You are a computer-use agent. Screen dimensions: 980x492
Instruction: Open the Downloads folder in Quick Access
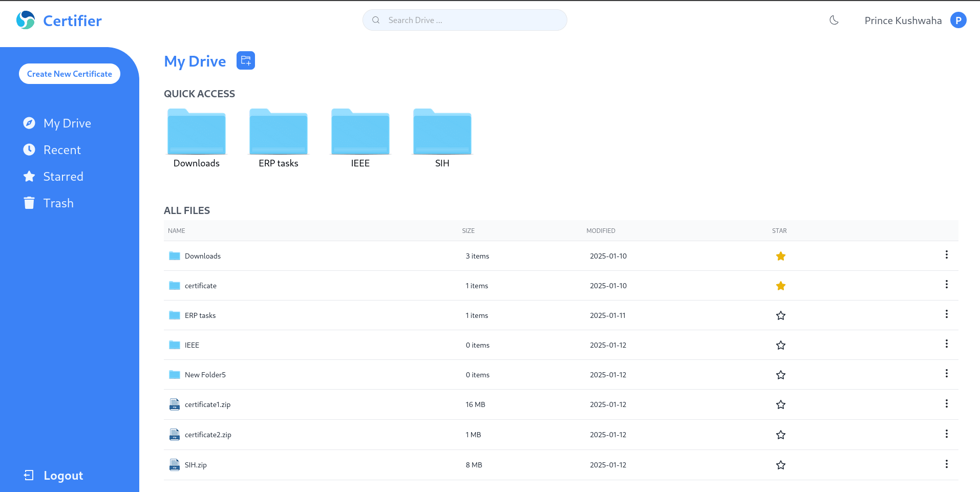click(x=197, y=132)
